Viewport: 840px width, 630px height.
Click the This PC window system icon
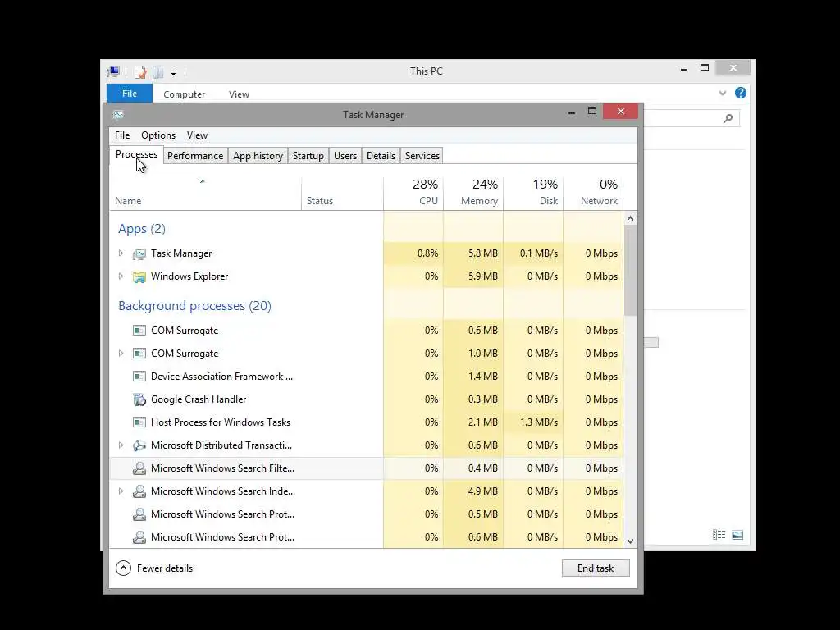pyautogui.click(x=113, y=71)
